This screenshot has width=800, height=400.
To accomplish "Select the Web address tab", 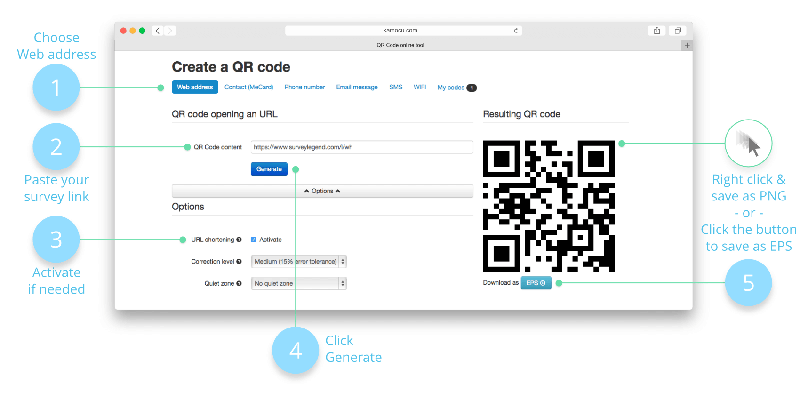I will (195, 87).
